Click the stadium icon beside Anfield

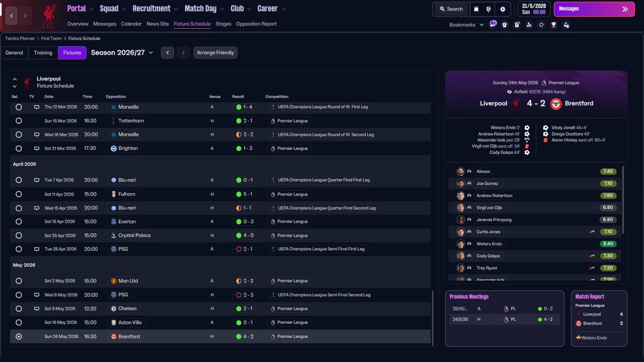tap(509, 92)
